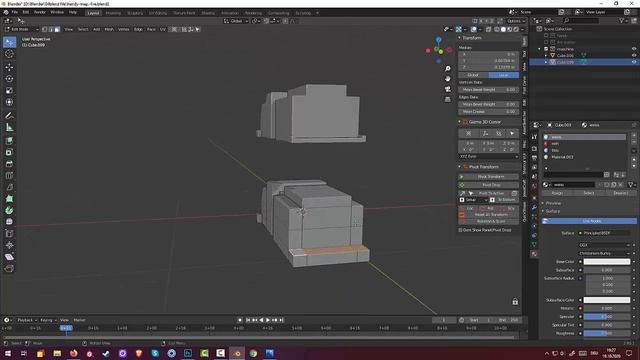Select the Rotate tool
Screen dimensions: 640x360
pos(9,79)
